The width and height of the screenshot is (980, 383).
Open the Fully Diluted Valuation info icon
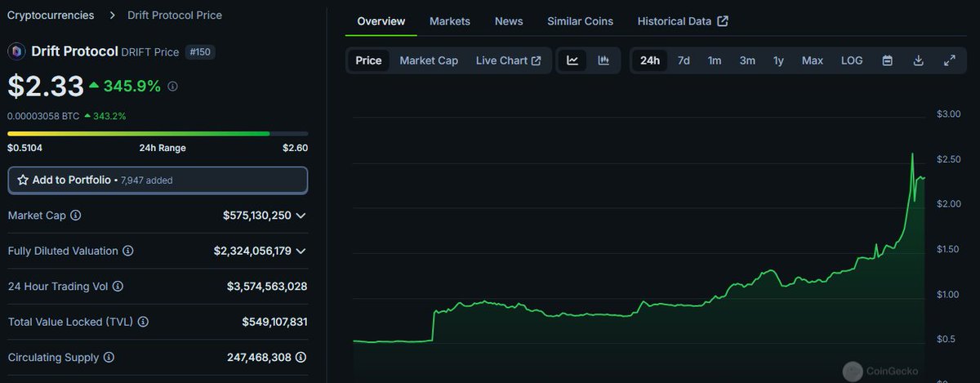click(x=128, y=251)
